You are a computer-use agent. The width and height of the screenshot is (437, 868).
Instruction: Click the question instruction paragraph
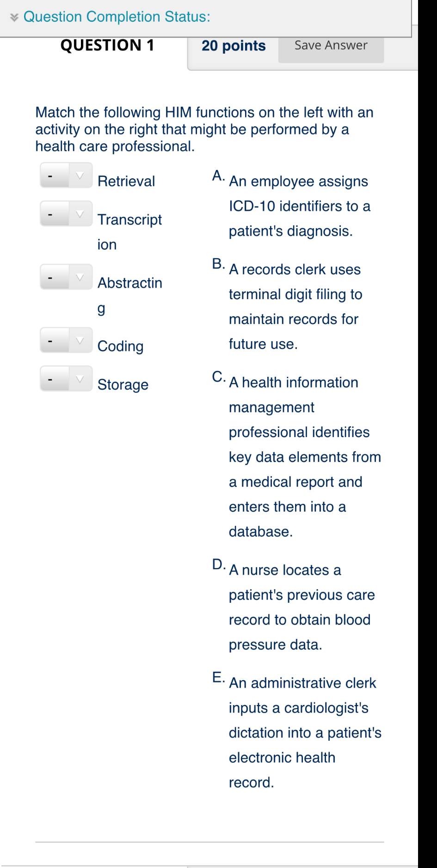(204, 129)
